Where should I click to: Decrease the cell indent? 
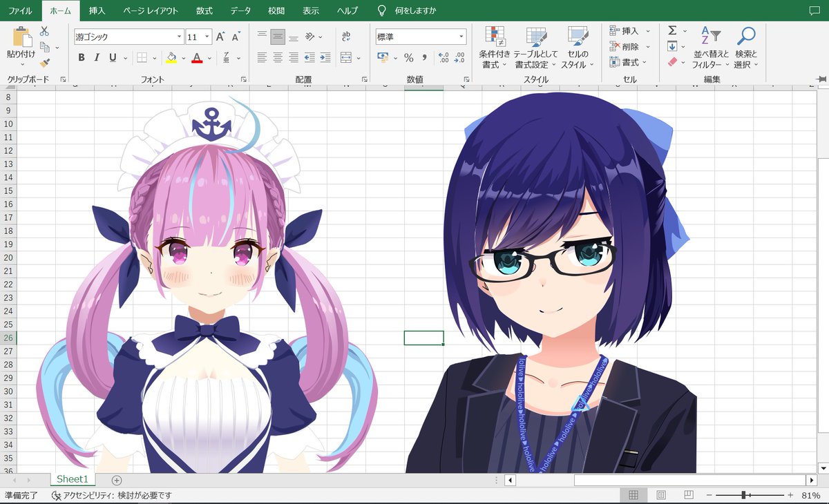309,57
